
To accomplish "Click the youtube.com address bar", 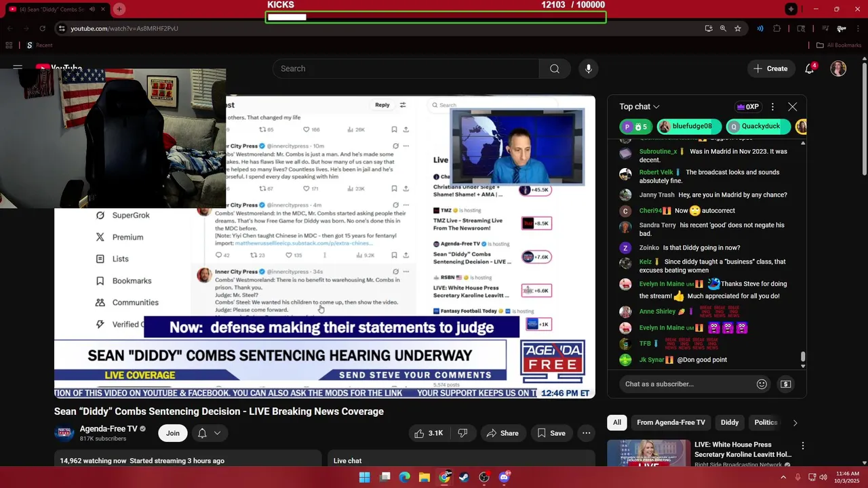I will [x=380, y=28].
